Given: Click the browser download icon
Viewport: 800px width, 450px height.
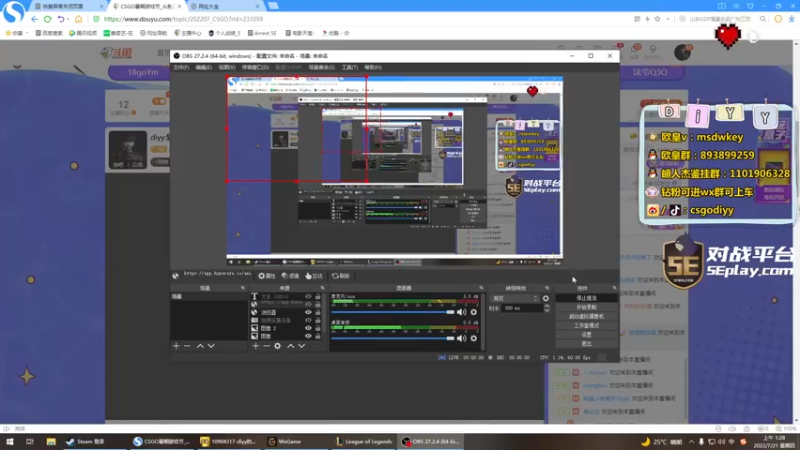Looking at the screenshot, I should (791, 19).
